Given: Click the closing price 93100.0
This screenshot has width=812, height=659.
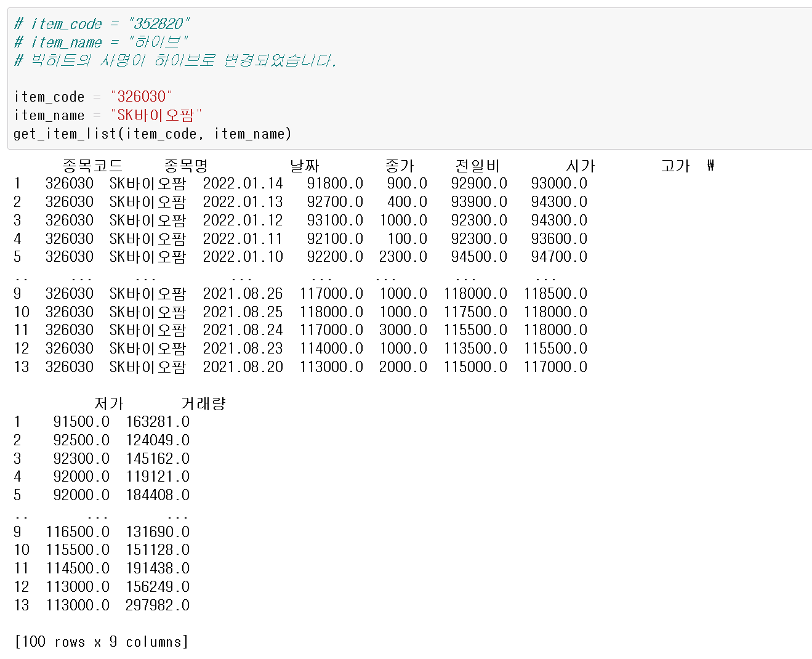Looking at the screenshot, I should click(335, 220).
